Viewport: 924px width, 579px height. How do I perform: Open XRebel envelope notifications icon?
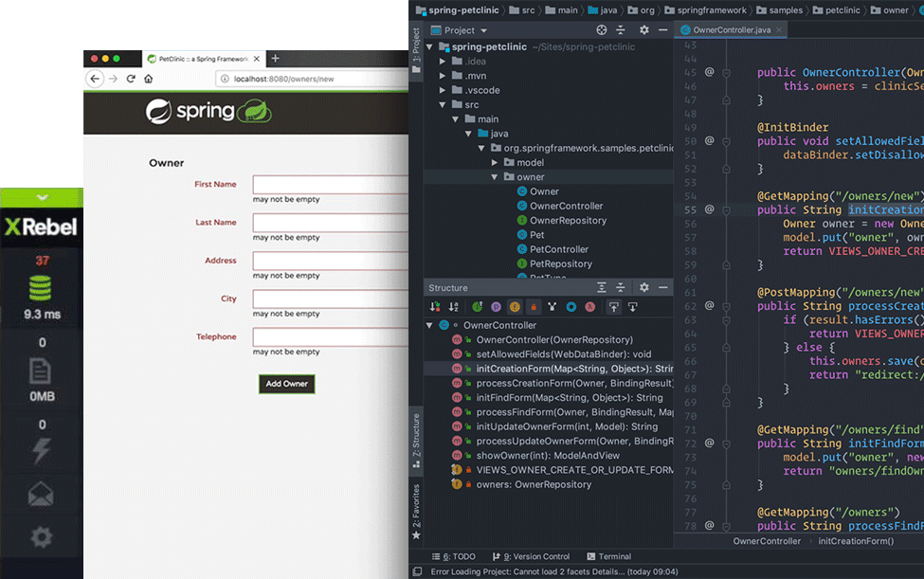(41, 494)
